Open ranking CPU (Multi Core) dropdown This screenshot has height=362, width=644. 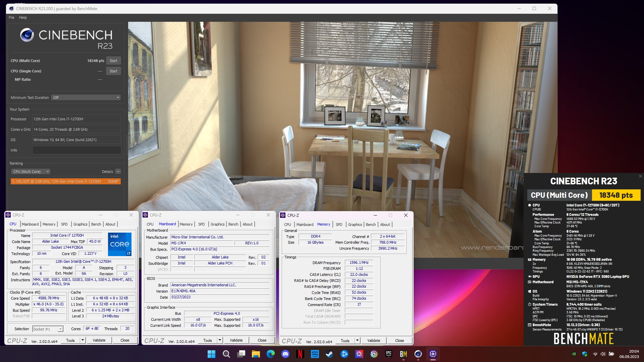coord(31,172)
